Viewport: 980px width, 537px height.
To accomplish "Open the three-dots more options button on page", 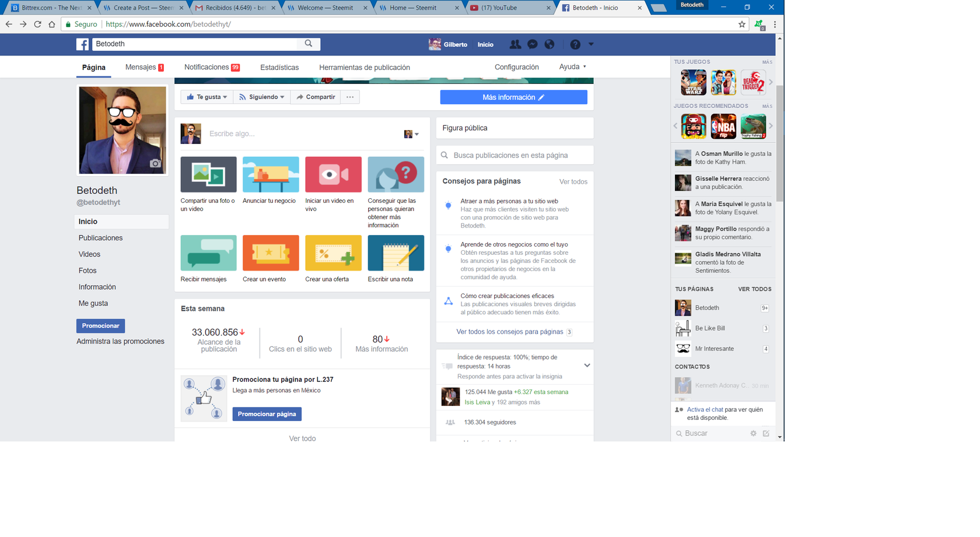I will coord(350,97).
